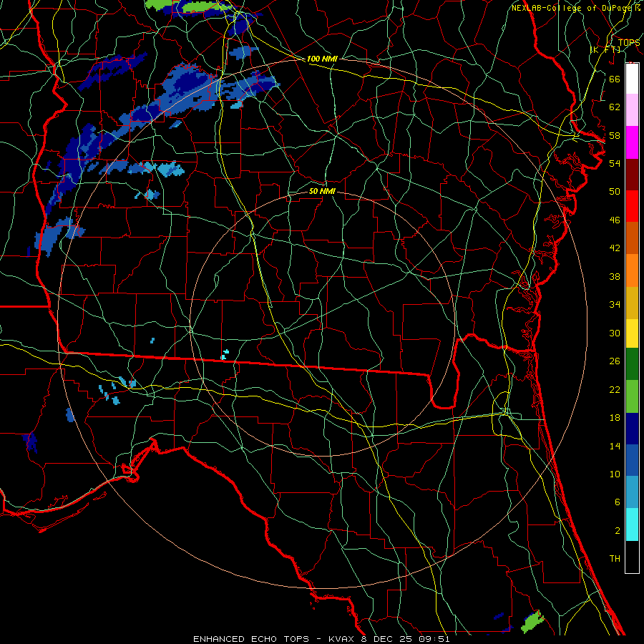Click the "46" legend value

[x=615, y=220]
